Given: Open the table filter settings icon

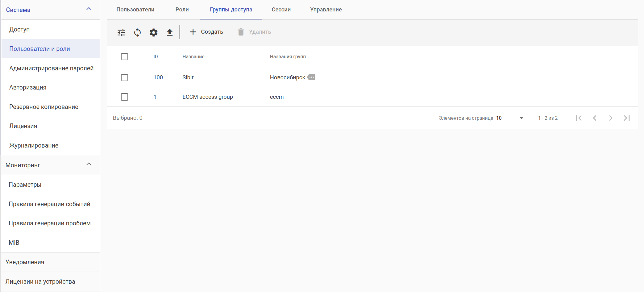Looking at the screenshot, I should (x=121, y=32).
